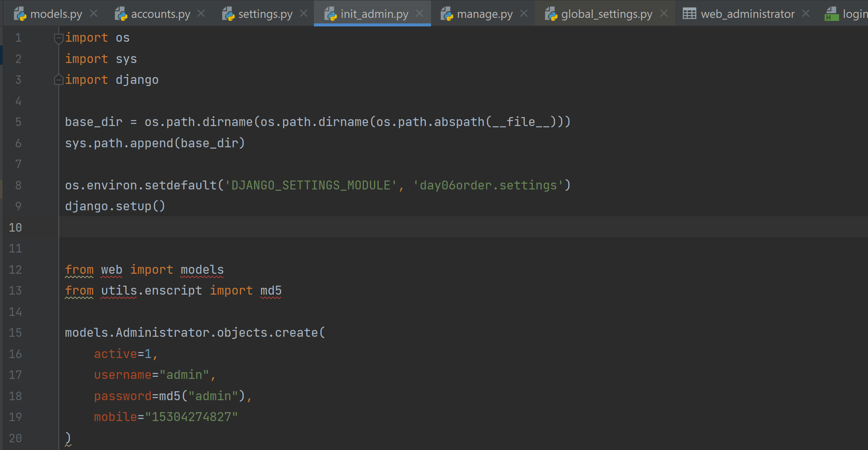Close the models.py tab
Image resolution: width=868 pixels, height=450 pixels.
point(94,14)
